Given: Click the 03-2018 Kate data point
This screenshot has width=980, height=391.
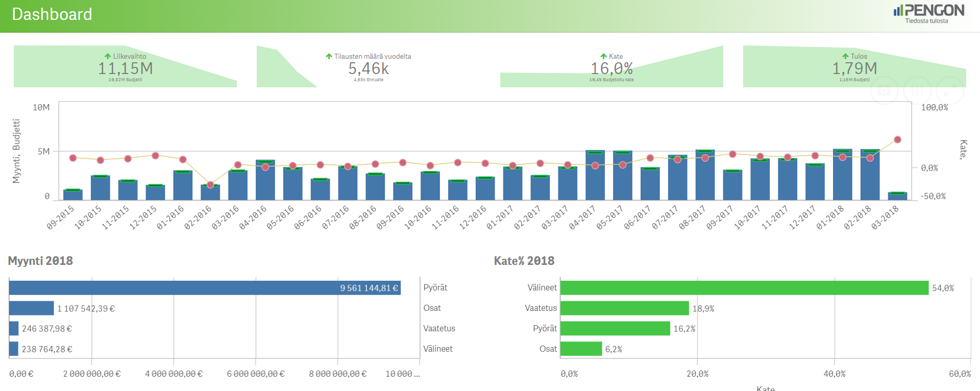Looking at the screenshot, I should click(x=897, y=140).
